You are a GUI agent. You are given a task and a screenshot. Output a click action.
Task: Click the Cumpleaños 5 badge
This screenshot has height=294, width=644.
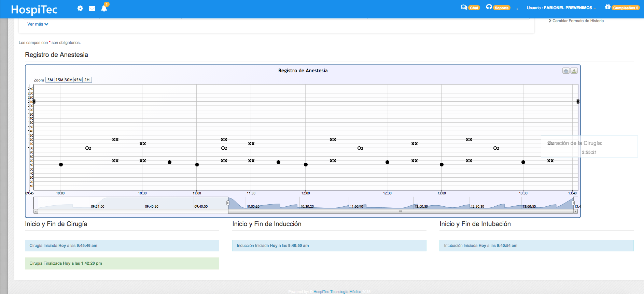coord(625,8)
